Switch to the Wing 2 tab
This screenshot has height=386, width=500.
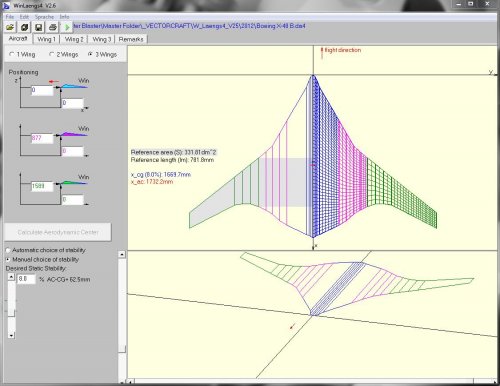point(74,39)
